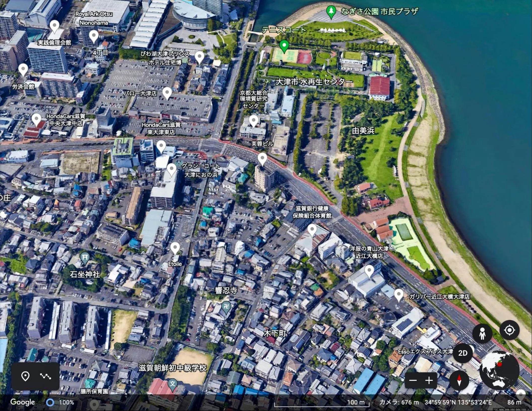Click the 100% loading progress indicator
The width and height of the screenshot is (532, 411).
(50, 402)
